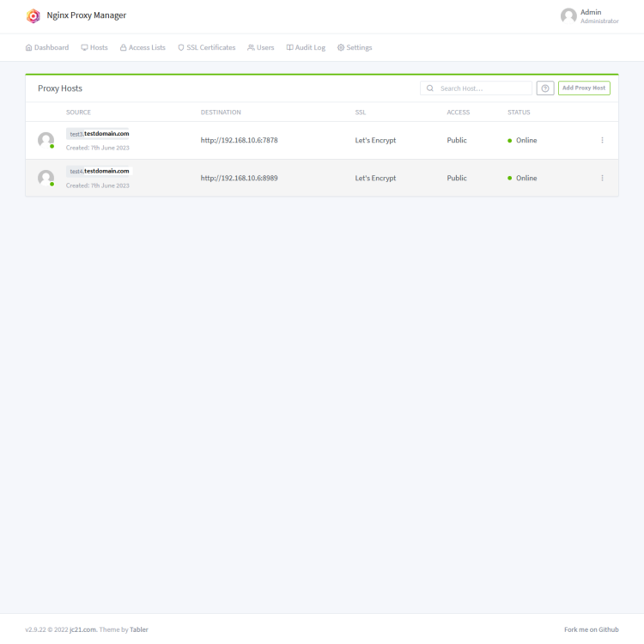Viewport: 644px width, 644px height.
Task: Click the Admin name label
Action: pos(591,12)
